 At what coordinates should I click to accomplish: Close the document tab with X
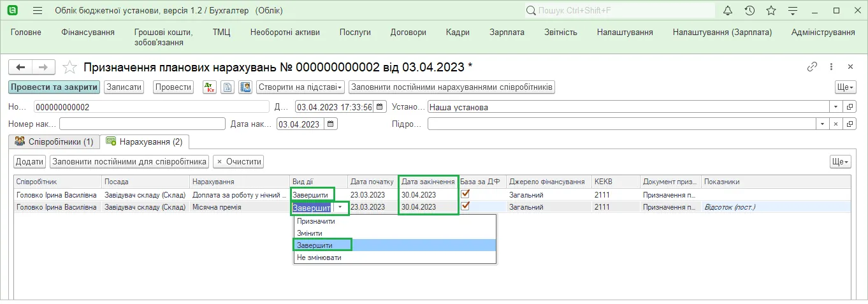click(850, 67)
